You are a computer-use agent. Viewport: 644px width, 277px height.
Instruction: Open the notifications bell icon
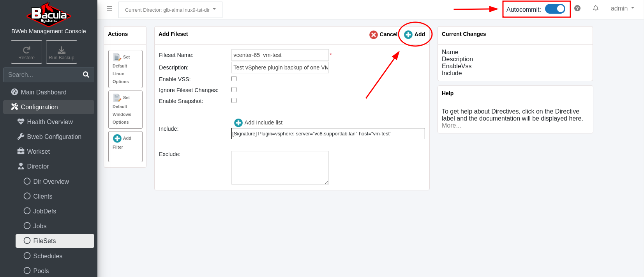pos(596,9)
